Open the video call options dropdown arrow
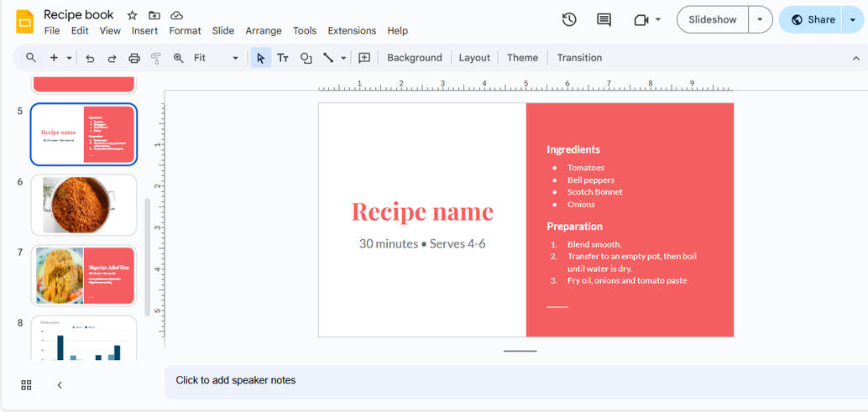Image resolution: width=868 pixels, height=412 pixels. (x=658, y=20)
